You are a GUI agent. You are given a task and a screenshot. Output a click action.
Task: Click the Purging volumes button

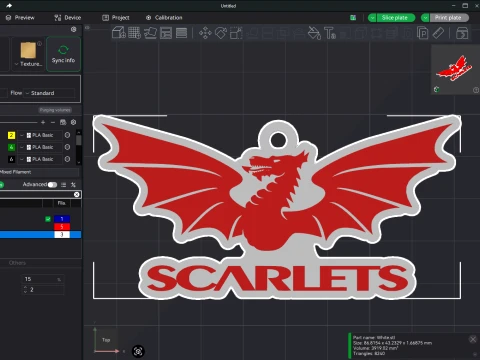pos(55,110)
